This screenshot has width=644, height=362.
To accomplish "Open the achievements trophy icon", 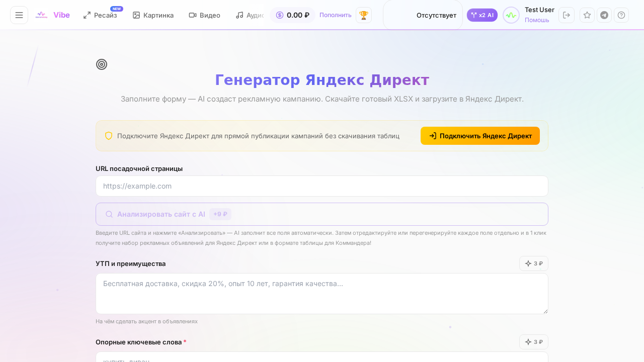I will (363, 15).
